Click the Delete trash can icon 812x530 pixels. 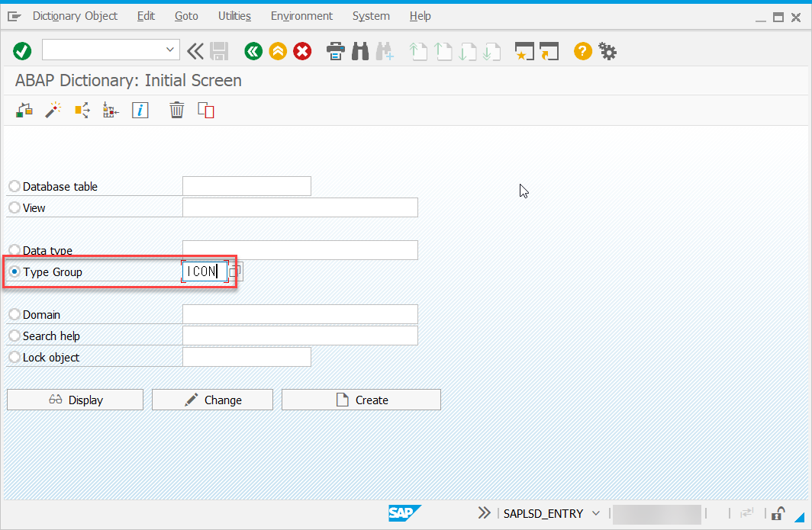176,111
